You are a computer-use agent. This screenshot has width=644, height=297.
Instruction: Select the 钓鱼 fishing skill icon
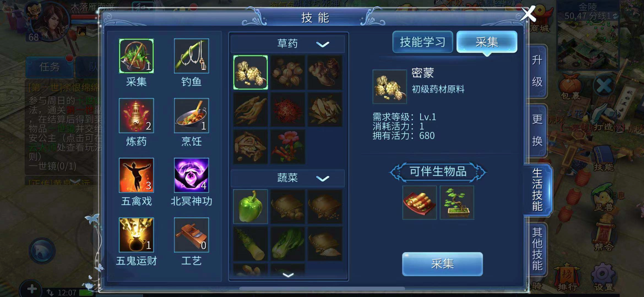click(x=191, y=56)
